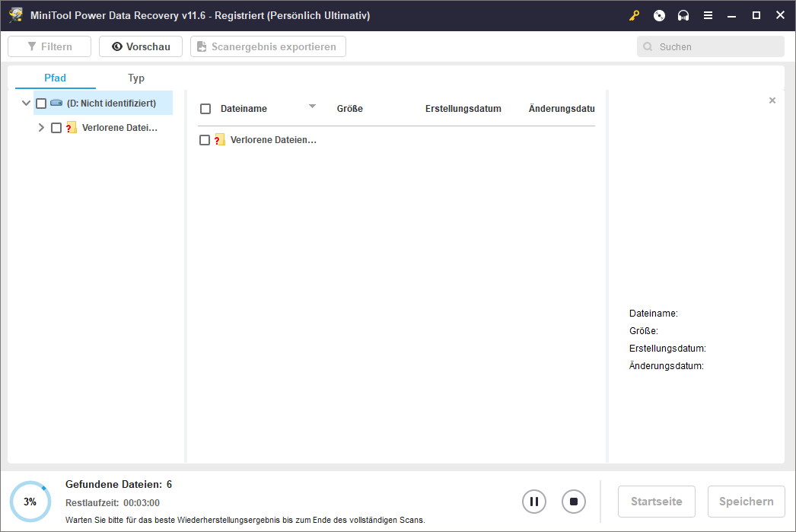The width and height of the screenshot is (796, 532).
Task: Close the preview details panel
Action: pos(772,100)
